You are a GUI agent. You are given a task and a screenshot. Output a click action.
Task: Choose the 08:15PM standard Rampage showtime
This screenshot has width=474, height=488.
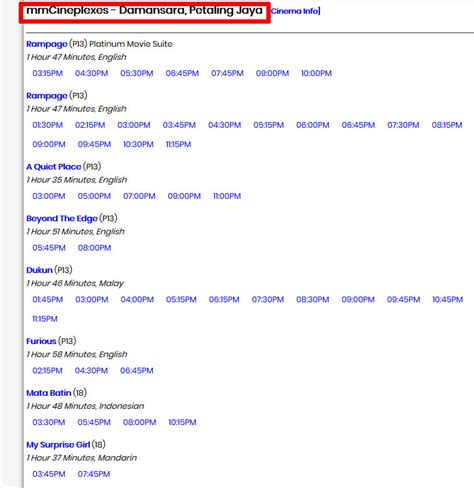pyautogui.click(x=447, y=125)
